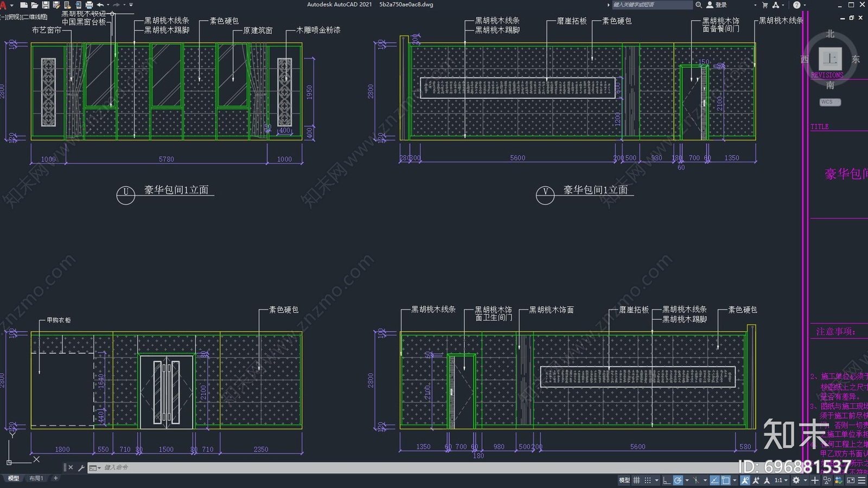
Task: Toggle auto-add annotation scales icon
Action: (x=756, y=480)
